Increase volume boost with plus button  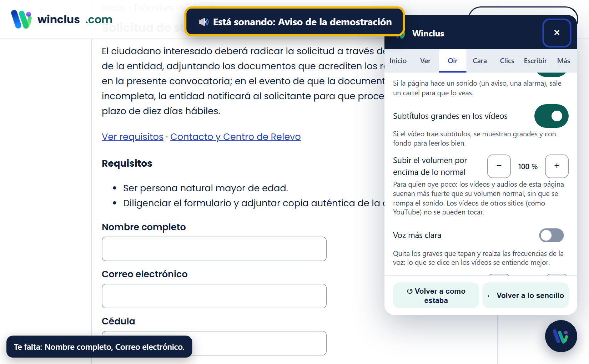557,166
